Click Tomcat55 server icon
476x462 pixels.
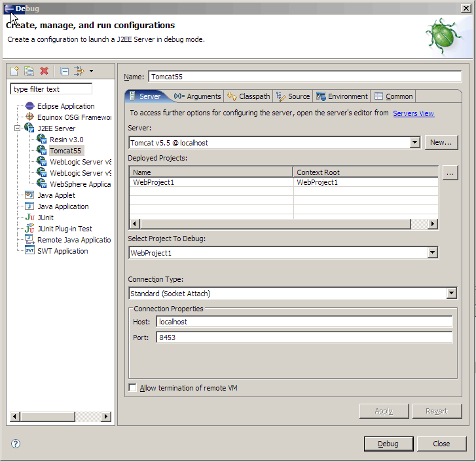pyautogui.click(x=42, y=150)
